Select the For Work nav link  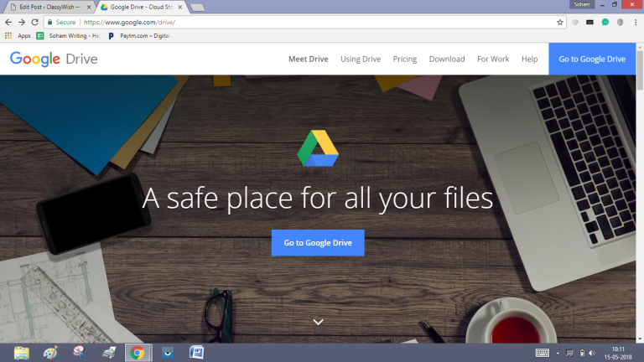coord(493,59)
